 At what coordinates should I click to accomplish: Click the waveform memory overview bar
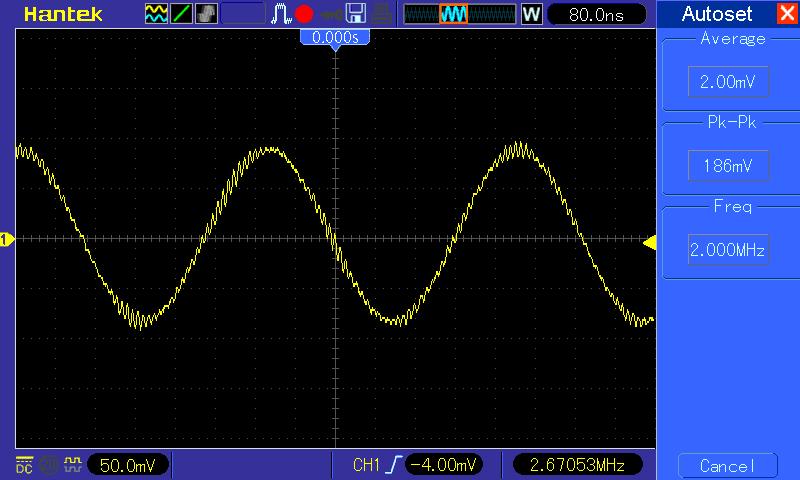pos(460,14)
